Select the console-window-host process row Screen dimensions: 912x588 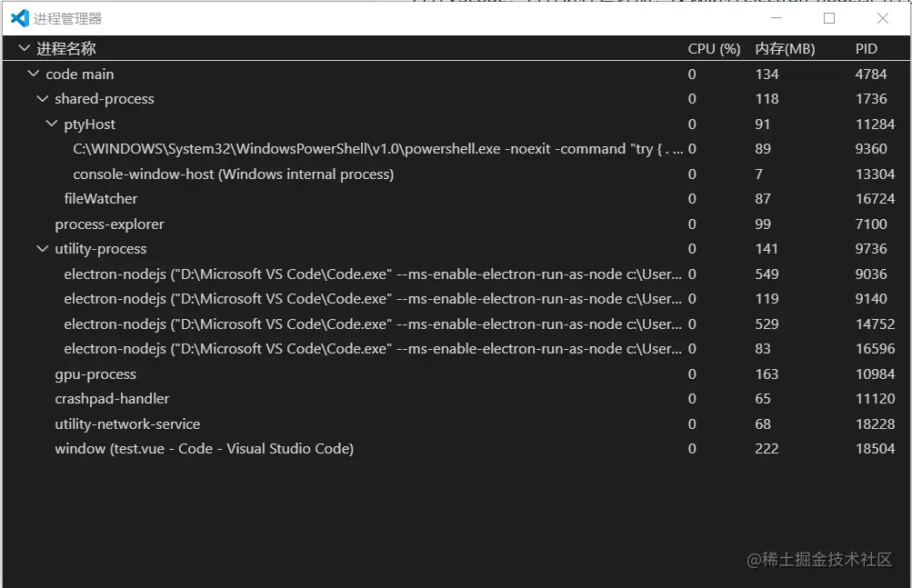(x=233, y=174)
